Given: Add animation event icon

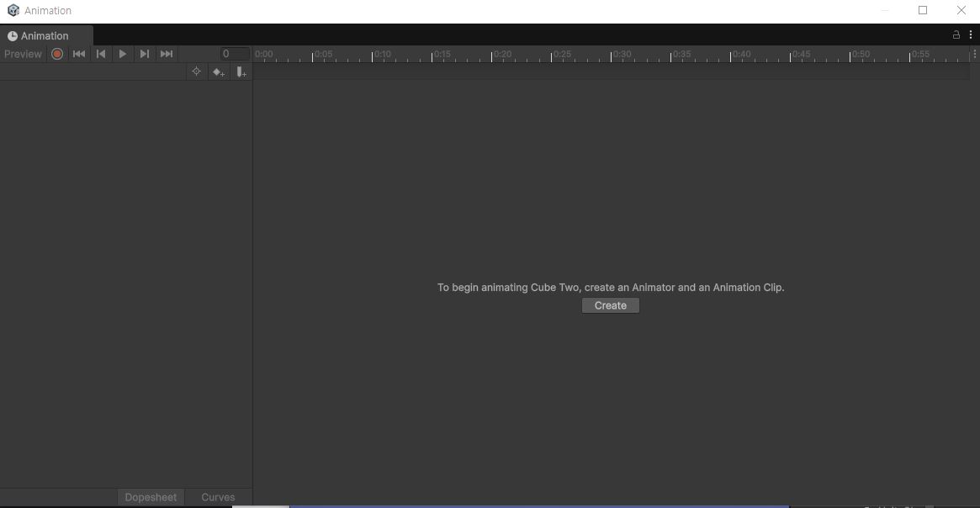Looking at the screenshot, I should [x=241, y=71].
